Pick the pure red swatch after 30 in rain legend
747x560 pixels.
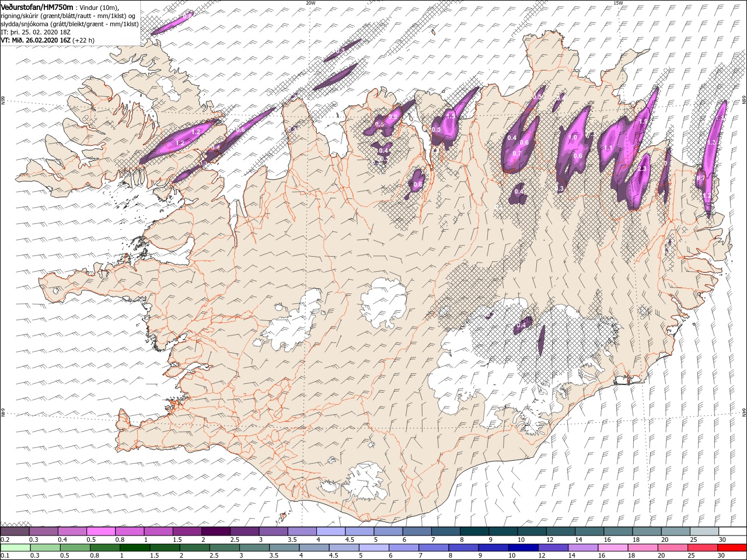[x=732, y=548]
